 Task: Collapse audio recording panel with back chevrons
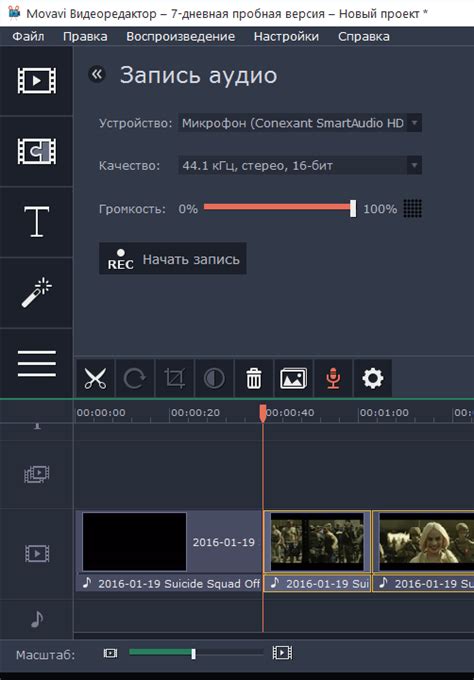pos(97,74)
